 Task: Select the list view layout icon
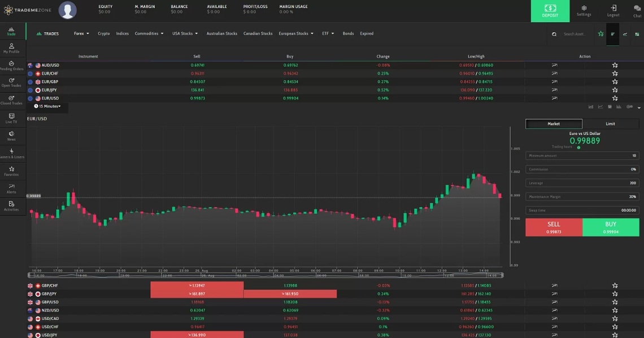[x=612, y=34]
